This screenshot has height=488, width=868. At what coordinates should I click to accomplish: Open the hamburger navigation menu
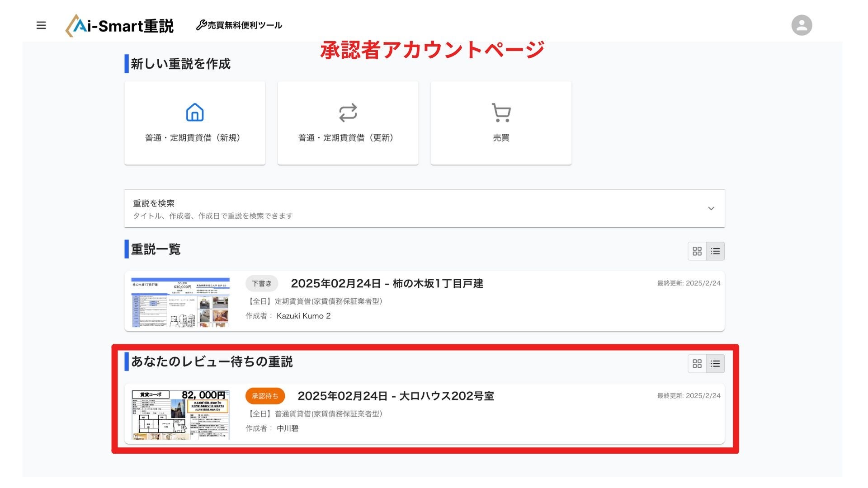[41, 25]
